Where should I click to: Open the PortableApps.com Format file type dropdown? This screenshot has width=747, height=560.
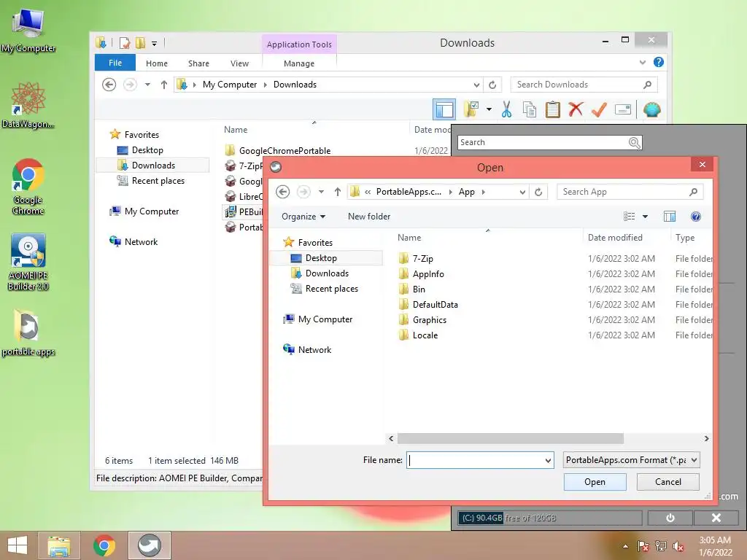point(631,460)
